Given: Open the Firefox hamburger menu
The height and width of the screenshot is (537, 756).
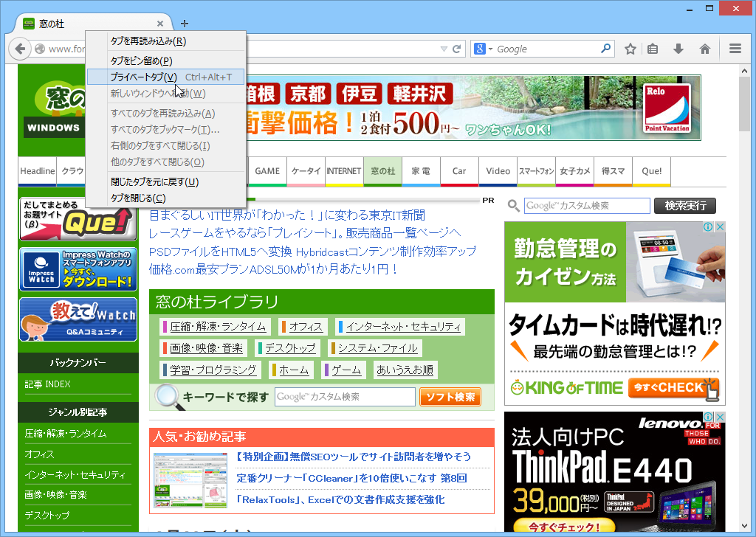Looking at the screenshot, I should pyautogui.click(x=735, y=49).
